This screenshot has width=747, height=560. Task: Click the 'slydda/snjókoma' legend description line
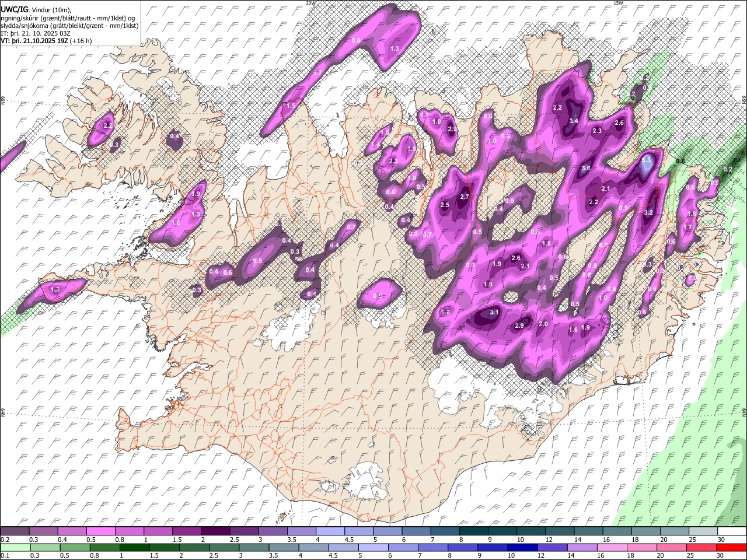click(69, 26)
